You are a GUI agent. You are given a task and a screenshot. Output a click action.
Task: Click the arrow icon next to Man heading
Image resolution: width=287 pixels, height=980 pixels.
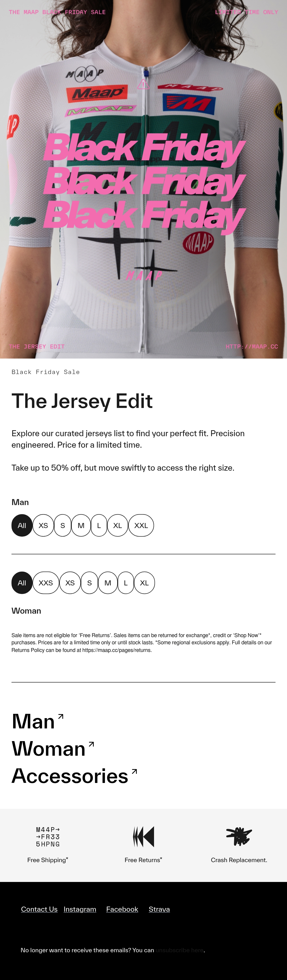(x=61, y=717)
